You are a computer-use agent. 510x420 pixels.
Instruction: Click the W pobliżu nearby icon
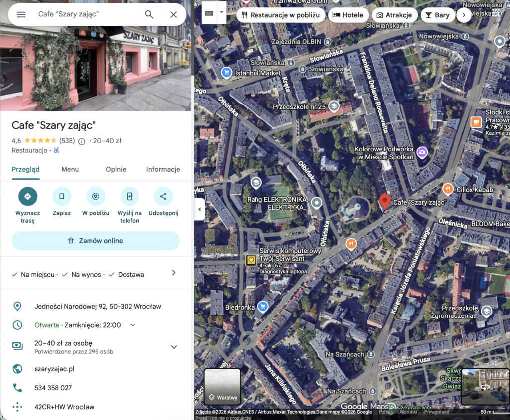96,197
